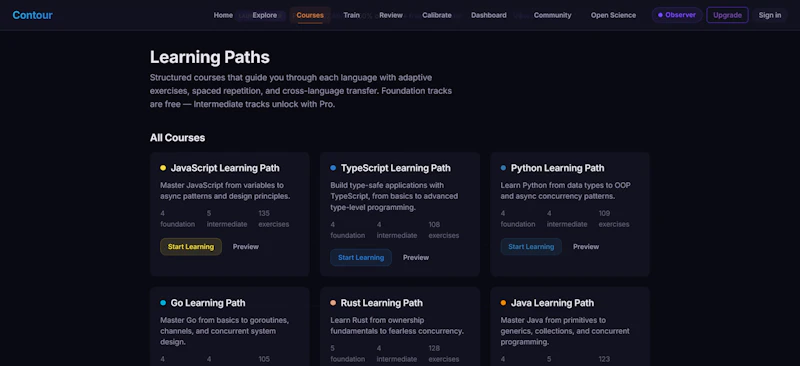Open the TypeScript Learning Path title
800x366 pixels.
[x=396, y=168]
